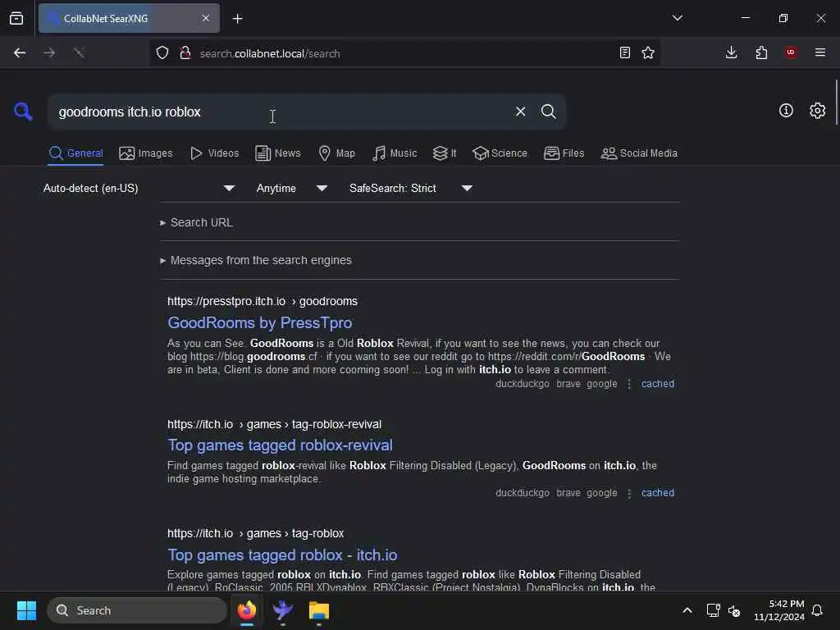Open the Windows Start menu
The image size is (840, 630).
point(26,610)
